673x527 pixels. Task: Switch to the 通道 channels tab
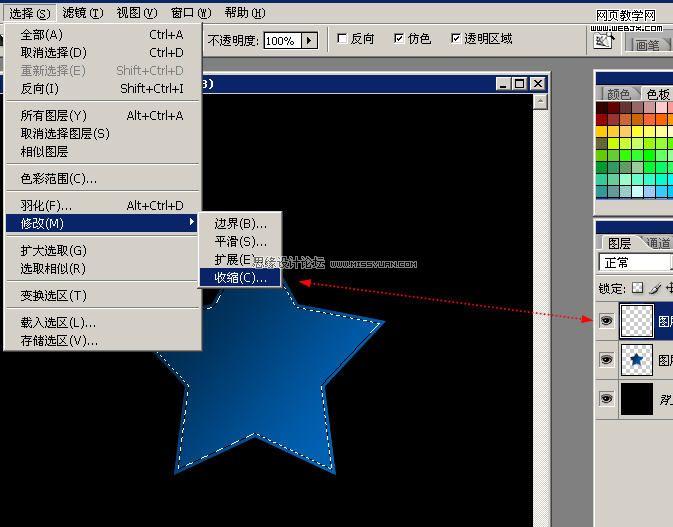point(658,243)
